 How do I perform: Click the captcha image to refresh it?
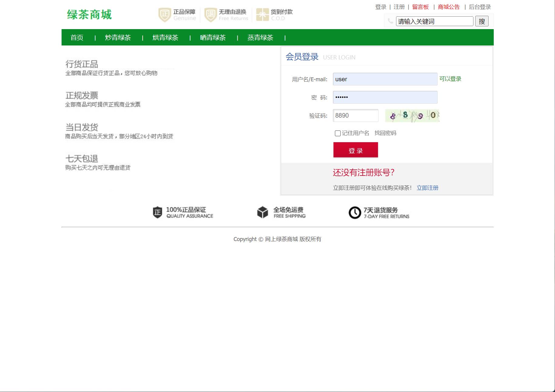[412, 116]
